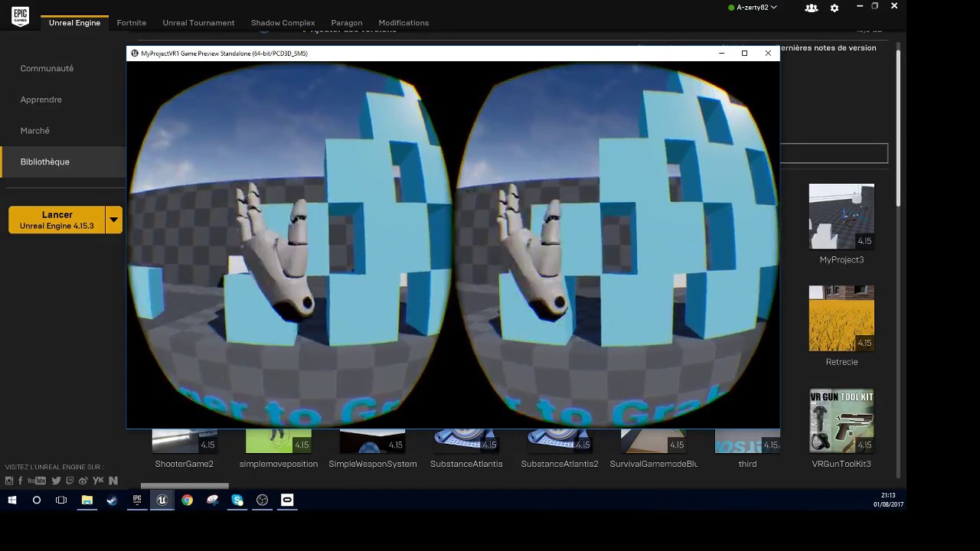The width and height of the screenshot is (980, 551).
Task: Open the Naver social link icon
Action: point(113,481)
